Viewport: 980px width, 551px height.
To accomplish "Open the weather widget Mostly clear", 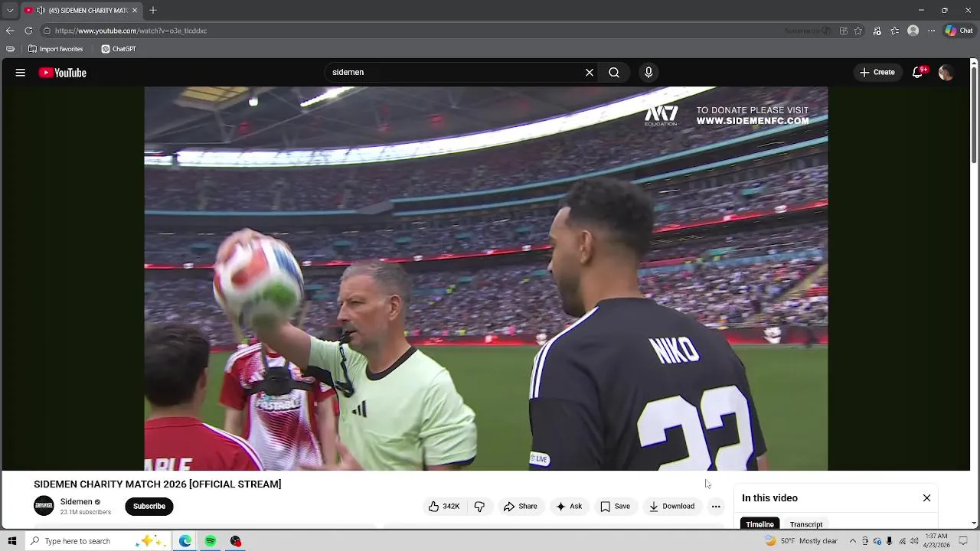I will tap(801, 541).
